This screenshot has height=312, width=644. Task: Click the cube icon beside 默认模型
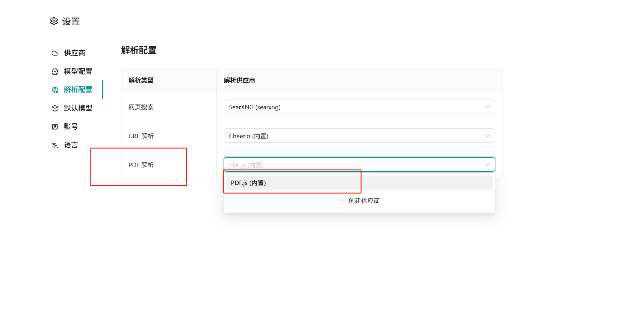coord(55,108)
